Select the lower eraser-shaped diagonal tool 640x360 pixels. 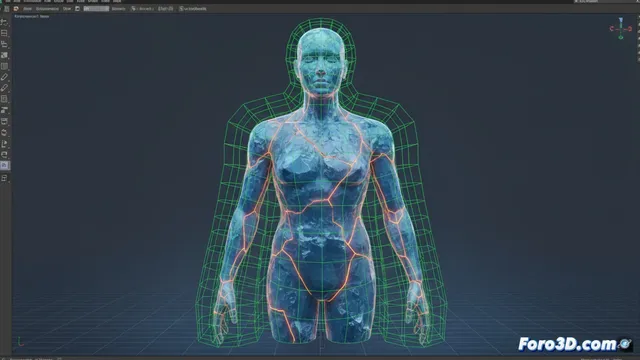(4, 88)
